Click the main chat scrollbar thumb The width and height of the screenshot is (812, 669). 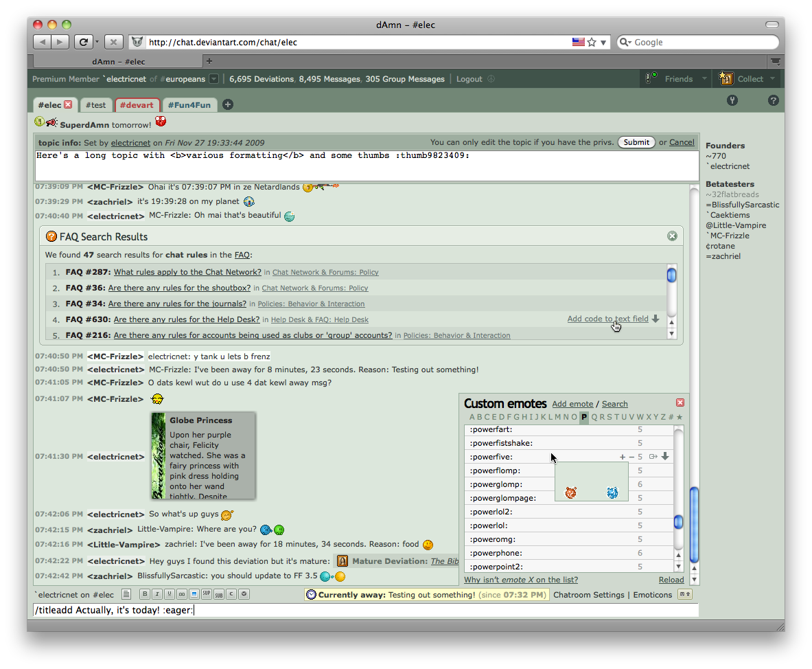695,525
